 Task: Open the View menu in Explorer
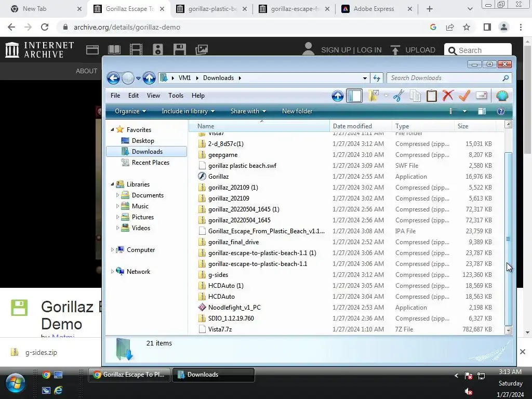point(153,96)
